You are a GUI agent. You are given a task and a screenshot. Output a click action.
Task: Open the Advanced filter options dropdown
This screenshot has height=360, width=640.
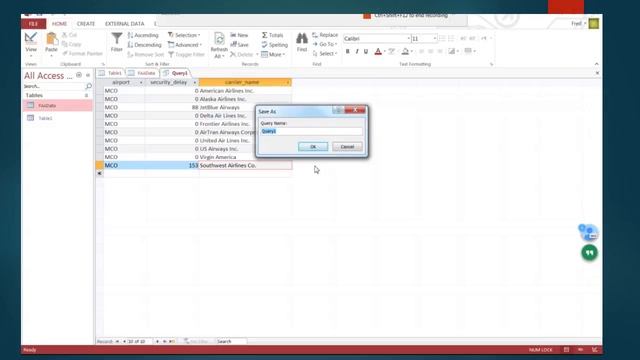pos(185,45)
